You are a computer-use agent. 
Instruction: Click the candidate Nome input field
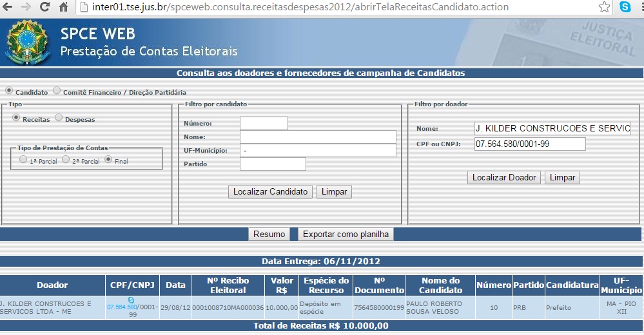tap(318, 137)
